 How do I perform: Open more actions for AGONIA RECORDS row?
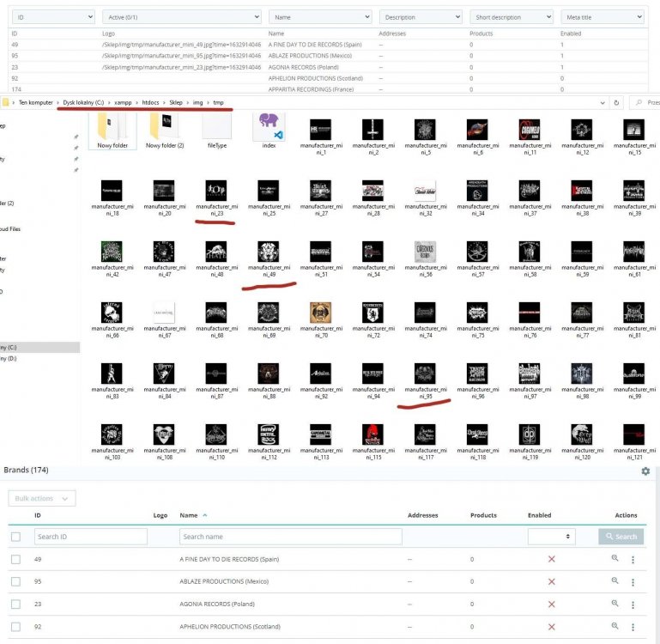pos(633,605)
